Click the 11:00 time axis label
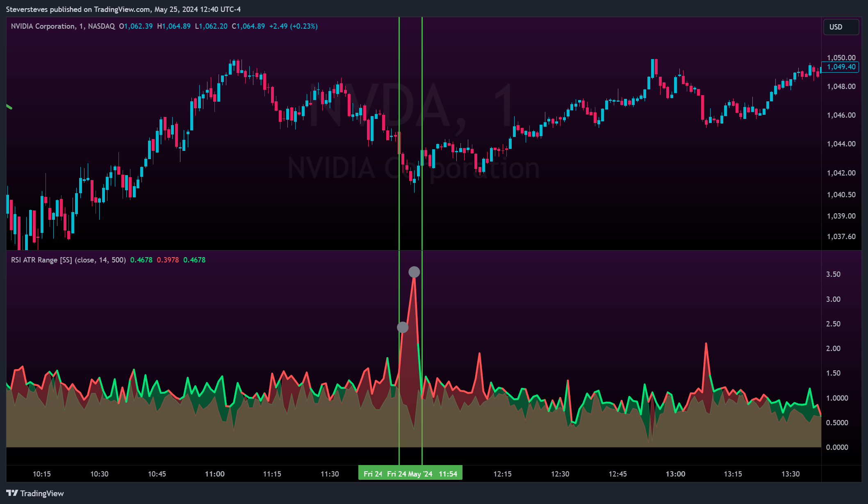This screenshot has height=504, width=868. 214,474
